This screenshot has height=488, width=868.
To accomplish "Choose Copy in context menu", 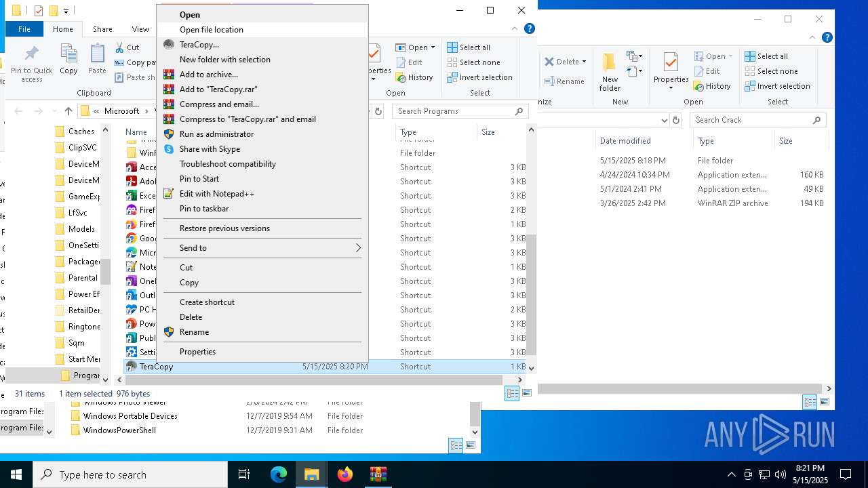I will click(189, 282).
